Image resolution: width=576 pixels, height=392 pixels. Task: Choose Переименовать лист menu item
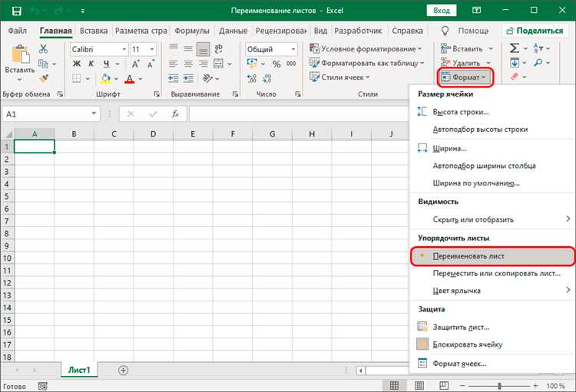(x=492, y=256)
